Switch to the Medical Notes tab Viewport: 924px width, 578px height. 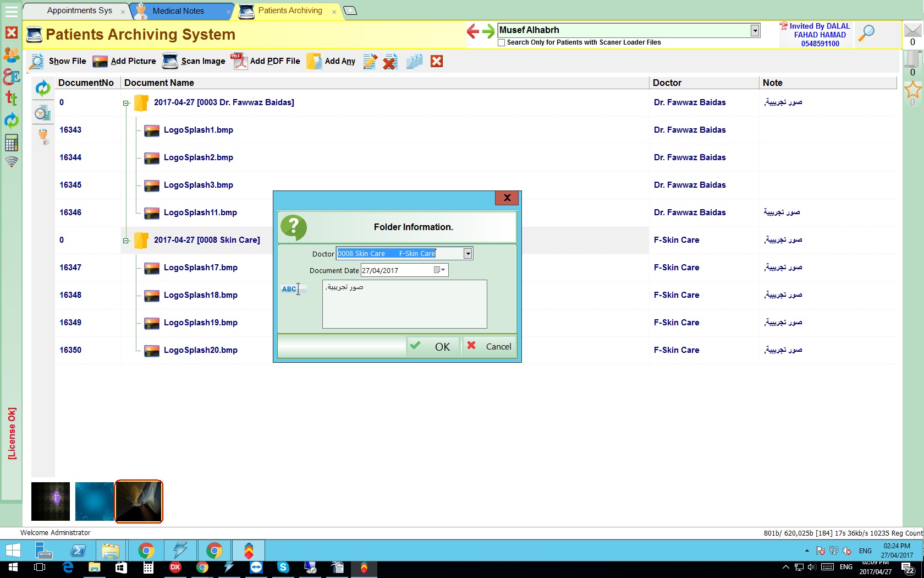178,11
